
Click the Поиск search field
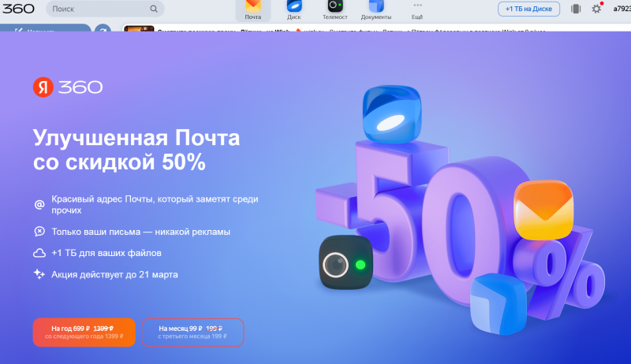(x=106, y=9)
